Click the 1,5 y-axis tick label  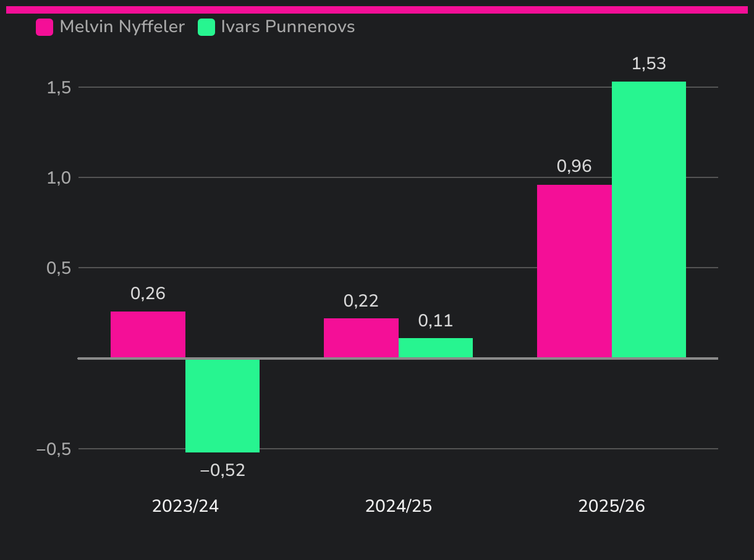pyautogui.click(x=59, y=87)
